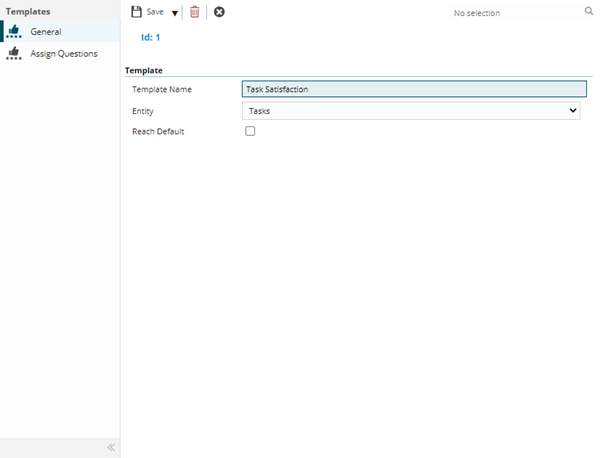Click the Reach Default label text

point(158,132)
